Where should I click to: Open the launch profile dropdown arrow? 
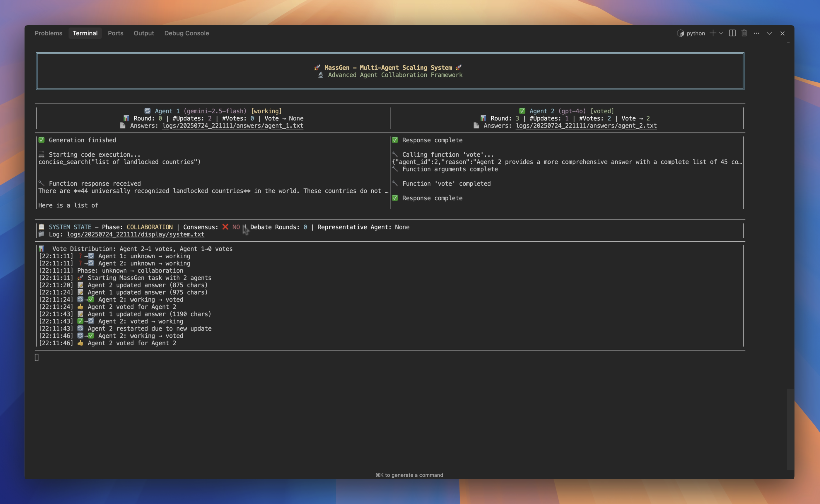[x=721, y=33]
